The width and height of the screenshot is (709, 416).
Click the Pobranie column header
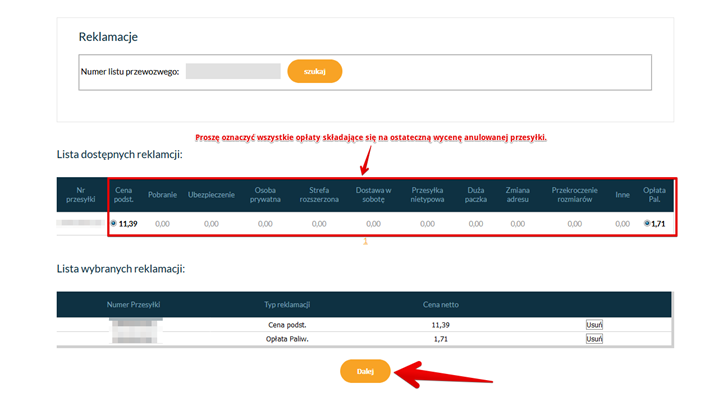click(163, 194)
